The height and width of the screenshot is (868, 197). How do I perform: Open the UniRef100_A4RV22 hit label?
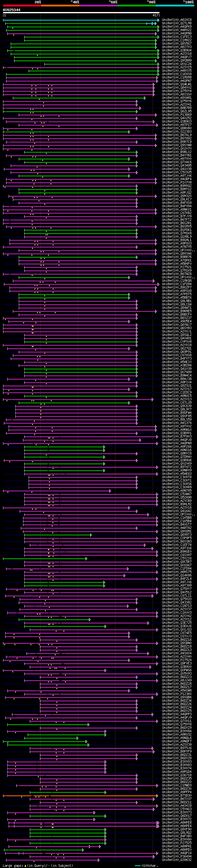(x=177, y=30)
